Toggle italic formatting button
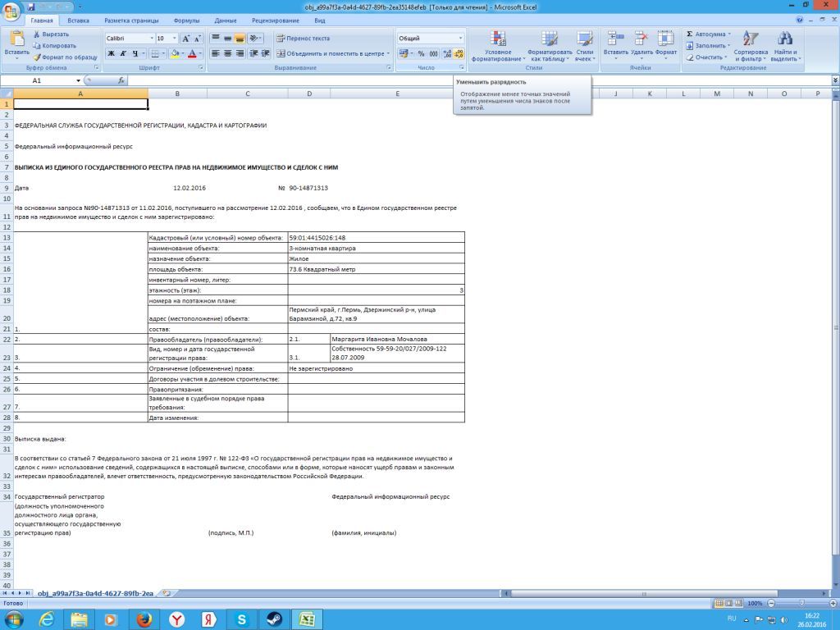 pos(122,53)
